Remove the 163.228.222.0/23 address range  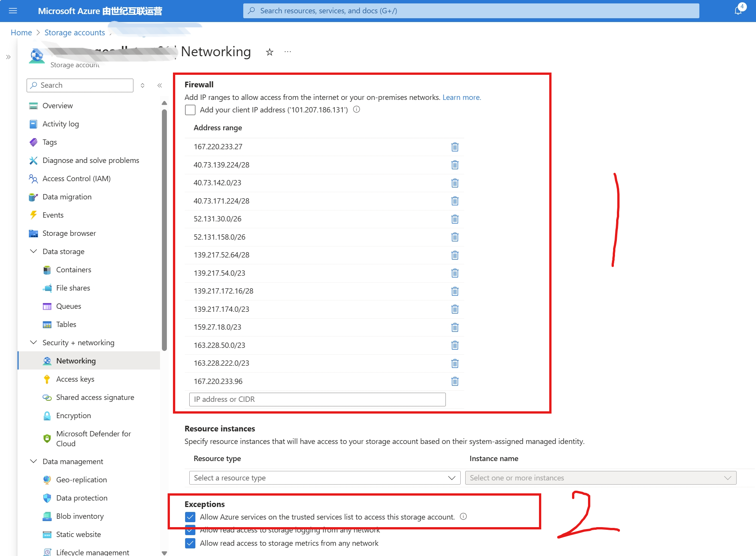point(455,363)
